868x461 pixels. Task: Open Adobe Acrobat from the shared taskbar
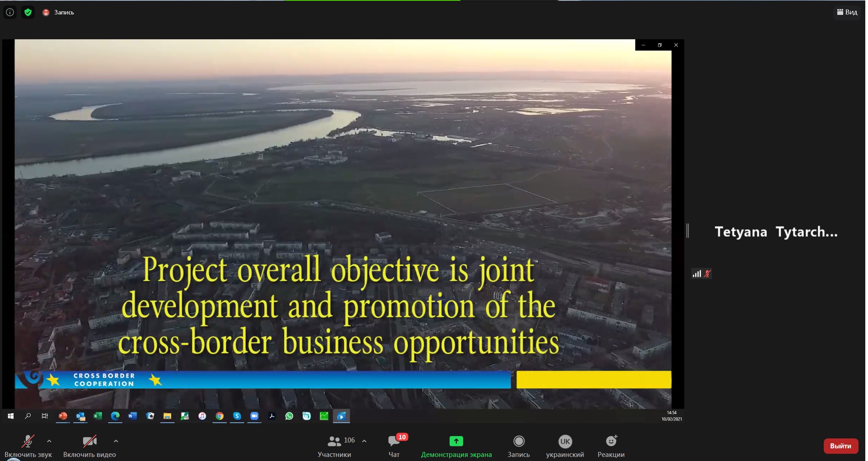(272, 416)
